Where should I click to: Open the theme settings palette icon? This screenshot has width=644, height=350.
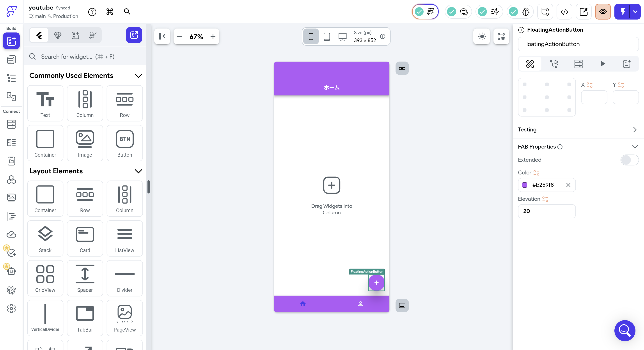pyautogui.click(x=11, y=290)
